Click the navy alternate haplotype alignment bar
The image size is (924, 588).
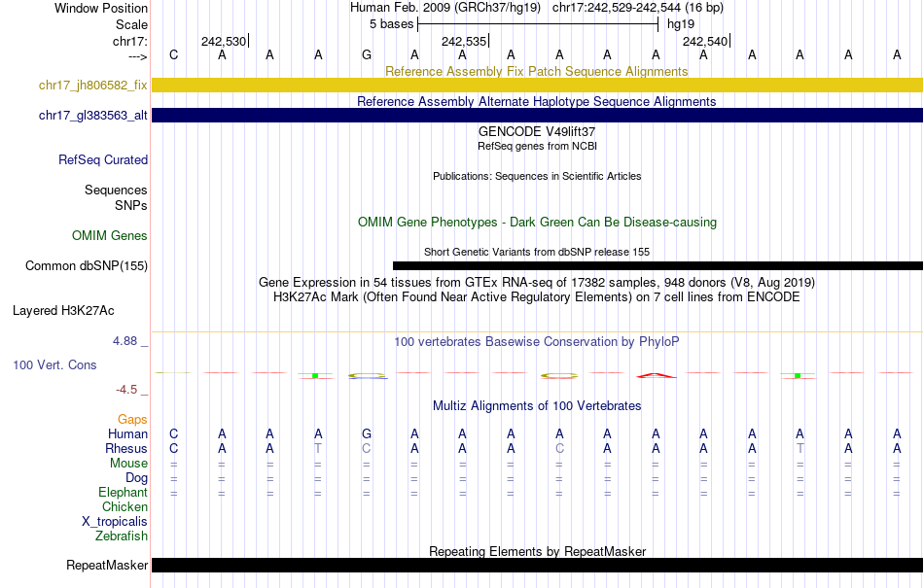[x=538, y=115]
